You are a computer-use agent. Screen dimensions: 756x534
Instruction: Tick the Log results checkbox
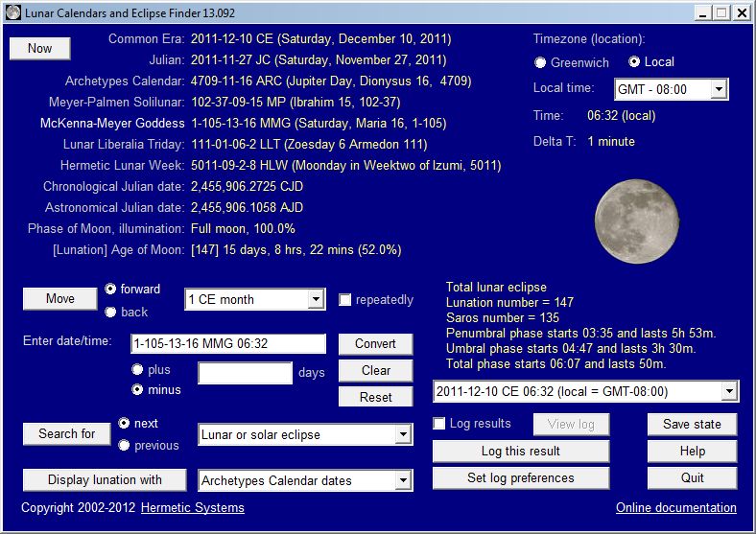439,424
